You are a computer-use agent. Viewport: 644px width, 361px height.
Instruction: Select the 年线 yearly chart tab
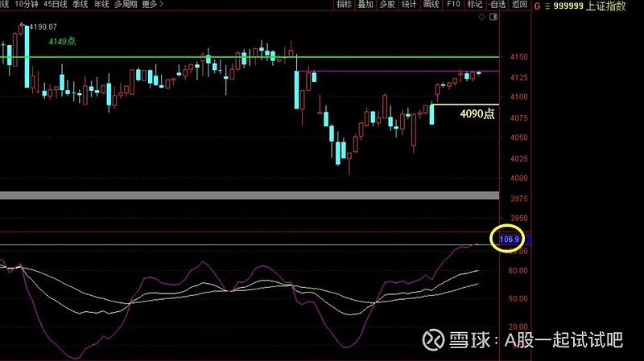[101, 4]
